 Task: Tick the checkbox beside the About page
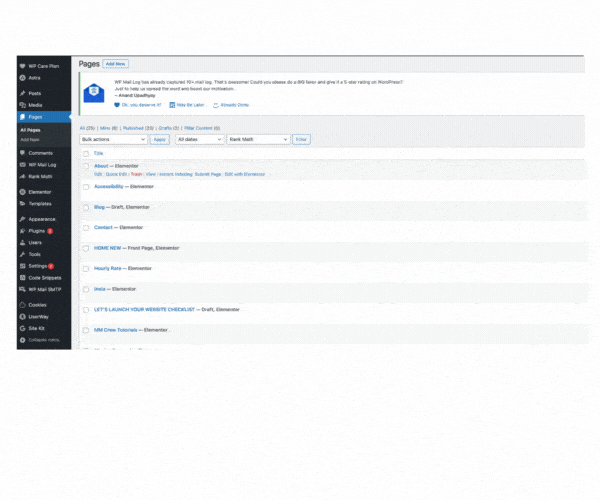point(86,166)
